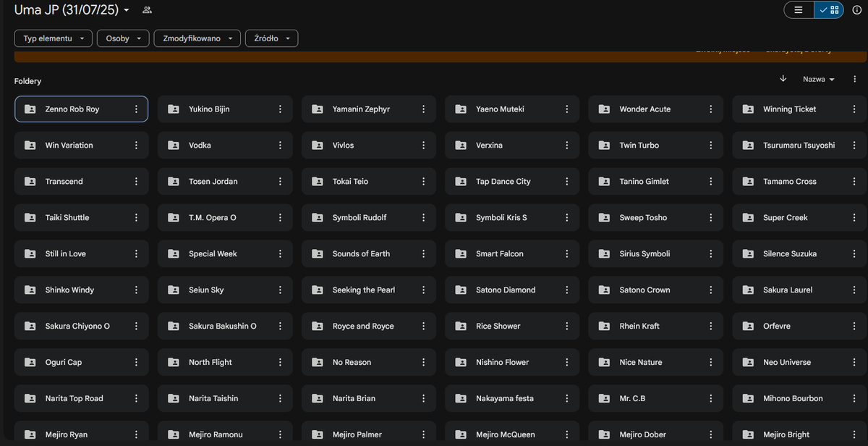Reverse sort direction with the arrow
The height and width of the screenshot is (446, 868).
click(783, 79)
